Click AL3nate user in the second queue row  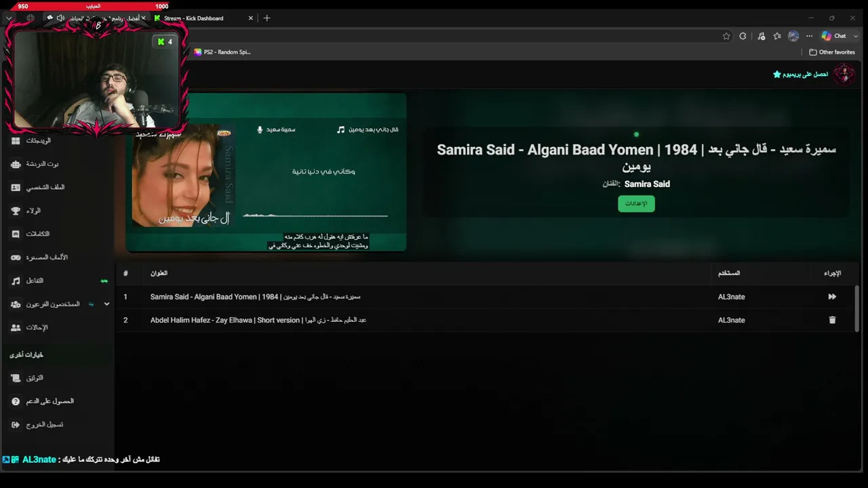point(731,320)
